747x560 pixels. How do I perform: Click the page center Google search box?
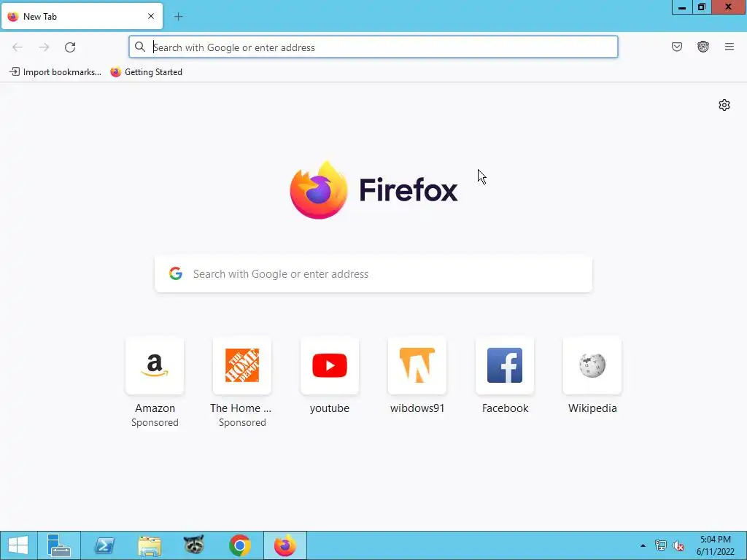click(x=373, y=274)
